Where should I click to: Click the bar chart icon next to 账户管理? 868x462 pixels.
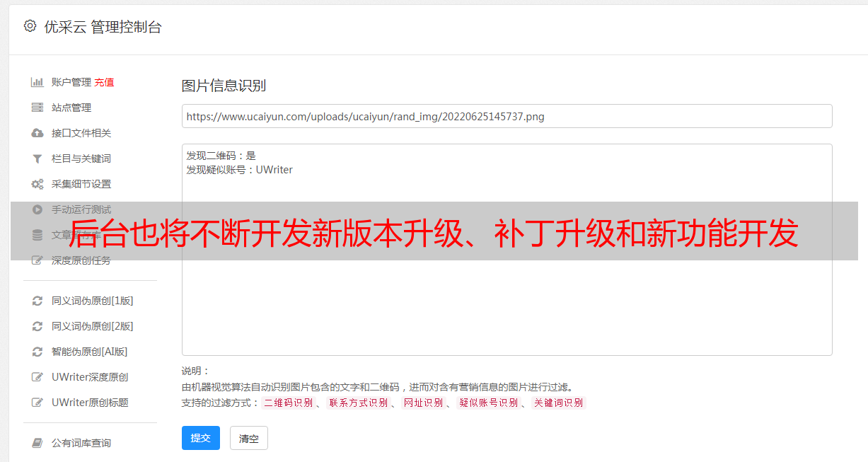tap(37, 82)
